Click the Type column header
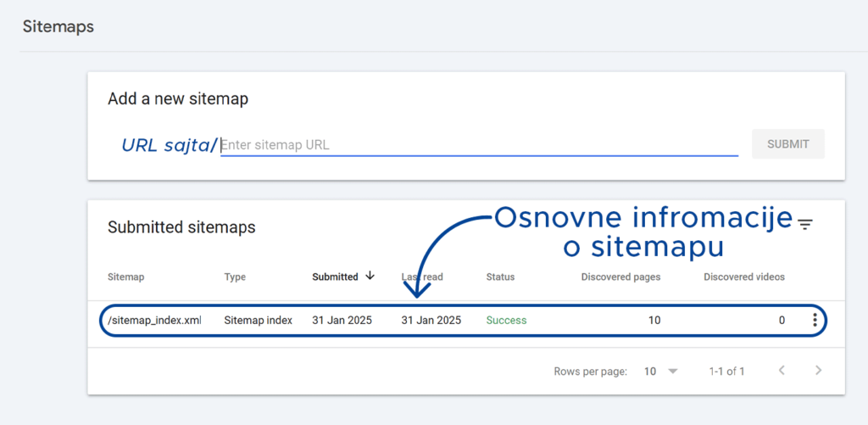 tap(235, 277)
